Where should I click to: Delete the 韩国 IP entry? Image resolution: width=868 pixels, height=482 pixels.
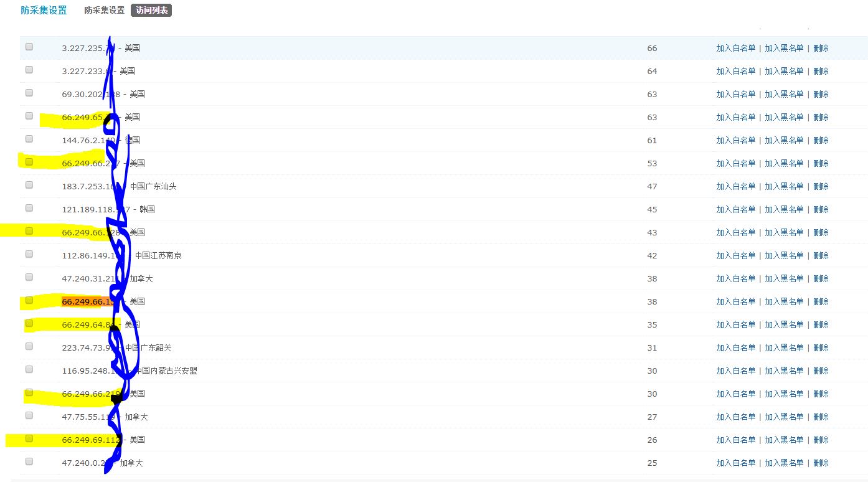(821, 210)
